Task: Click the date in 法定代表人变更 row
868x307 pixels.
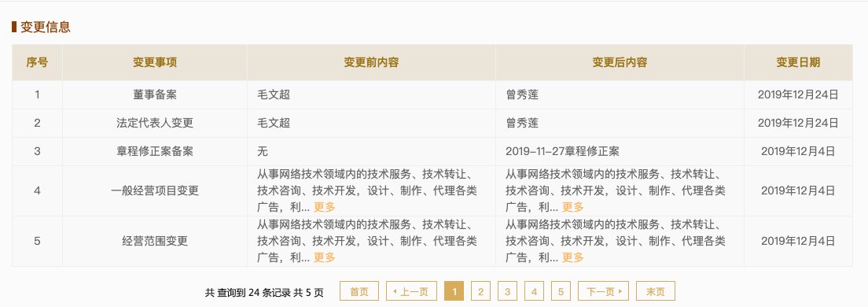Action: [x=798, y=123]
